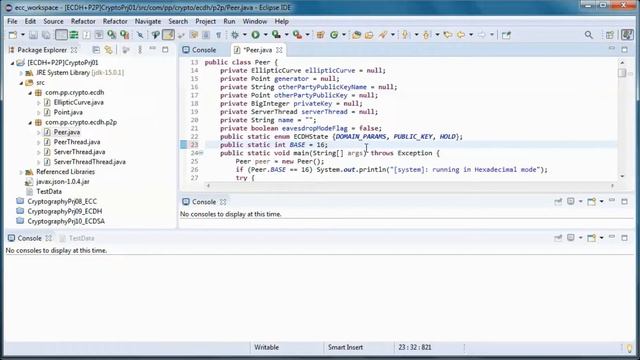Click the Pin Editor icon
This screenshot has width=640, height=360.
point(506,35)
